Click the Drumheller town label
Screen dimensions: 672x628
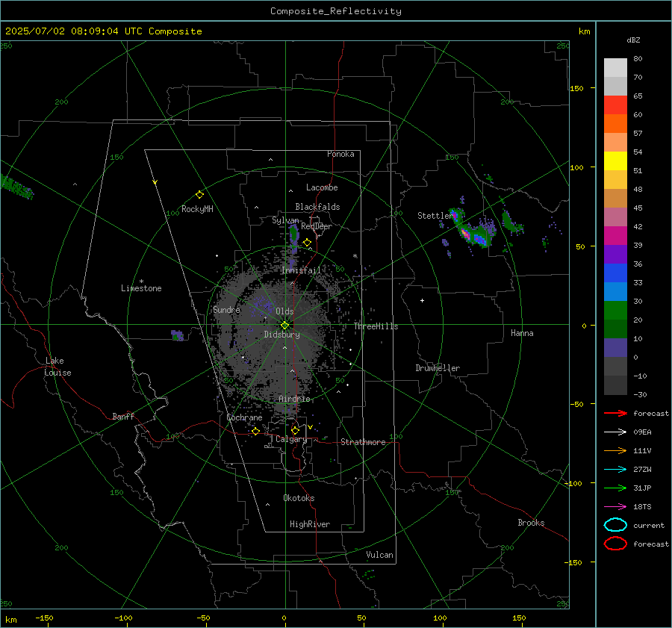click(x=438, y=368)
